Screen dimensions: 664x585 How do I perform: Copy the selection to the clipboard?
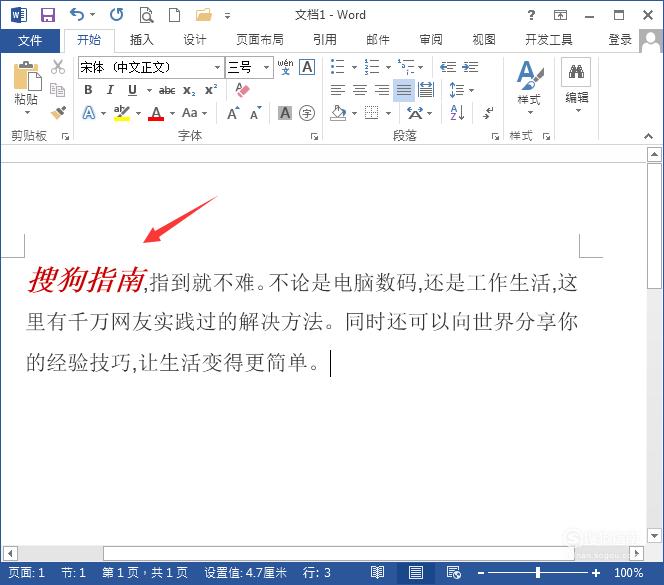point(58,89)
